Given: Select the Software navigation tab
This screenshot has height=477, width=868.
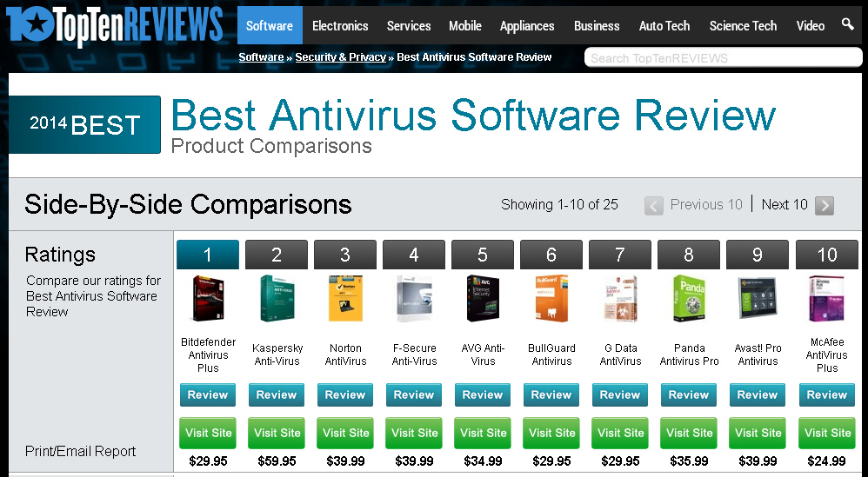Looking at the screenshot, I should click(x=270, y=26).
